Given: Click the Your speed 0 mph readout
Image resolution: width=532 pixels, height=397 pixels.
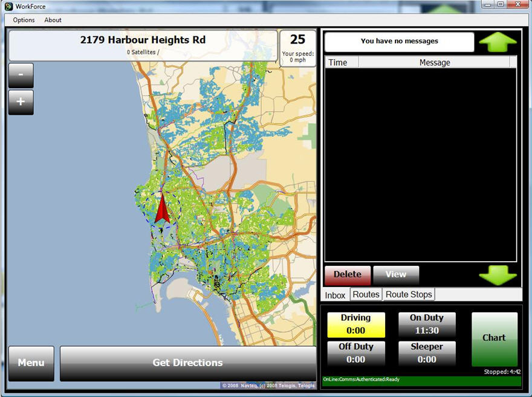Looking at the screenshot, I should coord(297,57).
